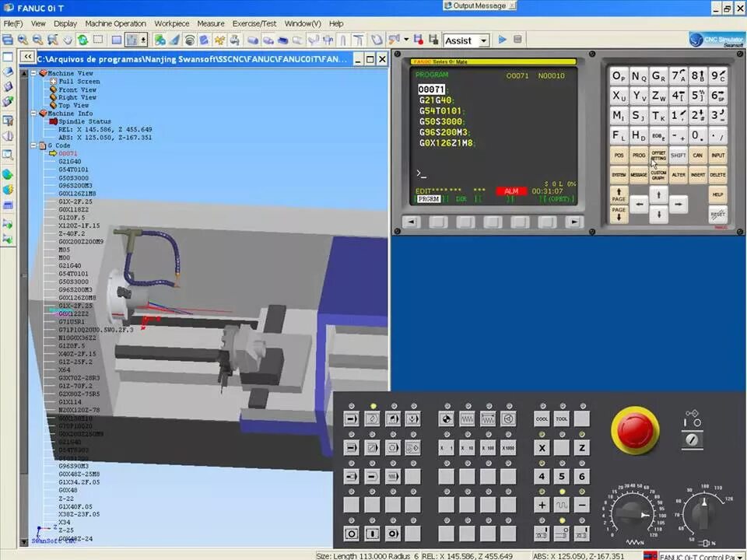This screenshot has height=560, width=747.
Task: Click the PRGRM softkey on the screen
Action: click(x=428, y=199)
